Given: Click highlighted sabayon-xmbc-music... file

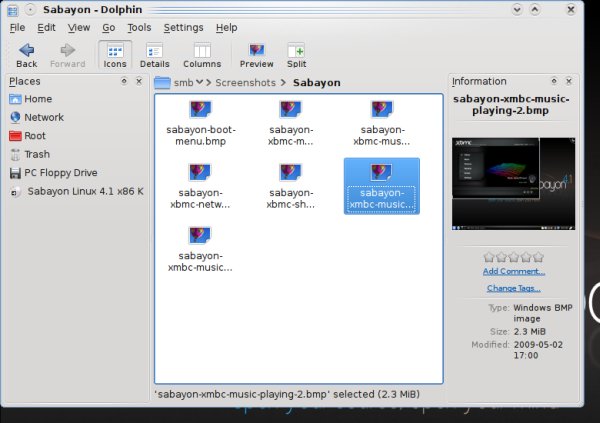Looking at the screenshot, I should click(382, 186).
